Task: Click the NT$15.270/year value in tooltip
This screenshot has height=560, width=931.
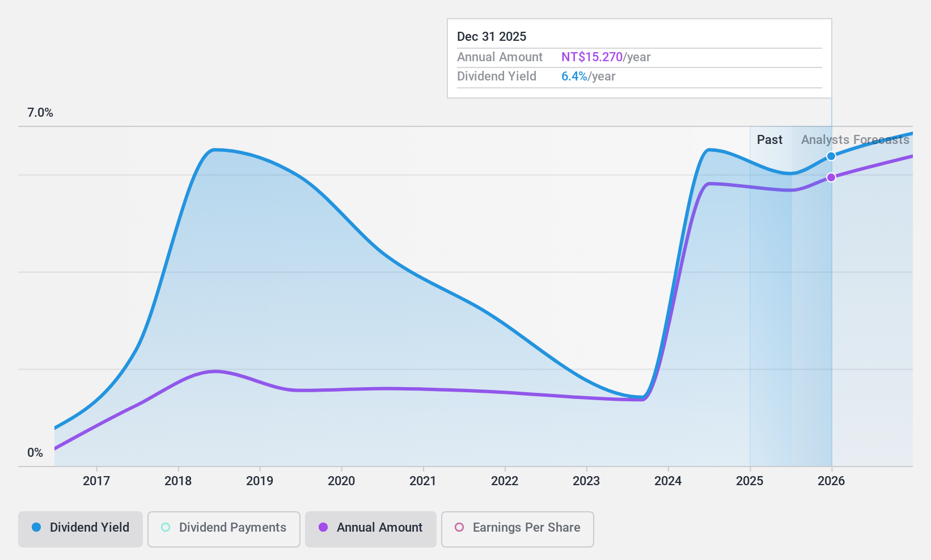Action: coord(606,57)
